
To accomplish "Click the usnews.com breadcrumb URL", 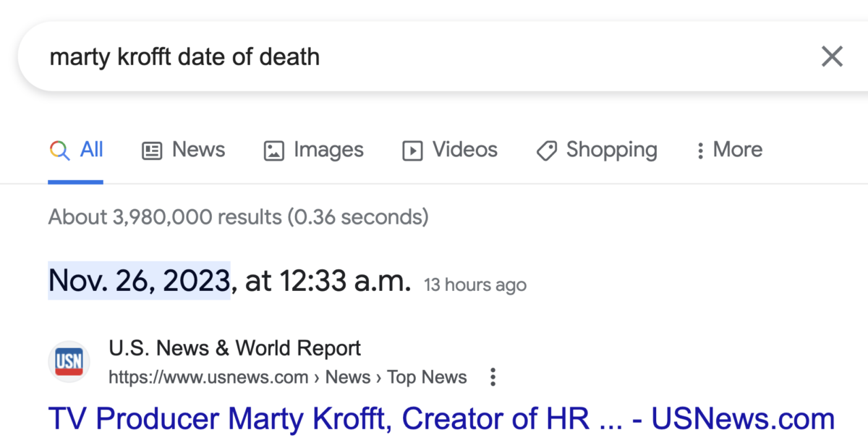I will coord(288,377).
